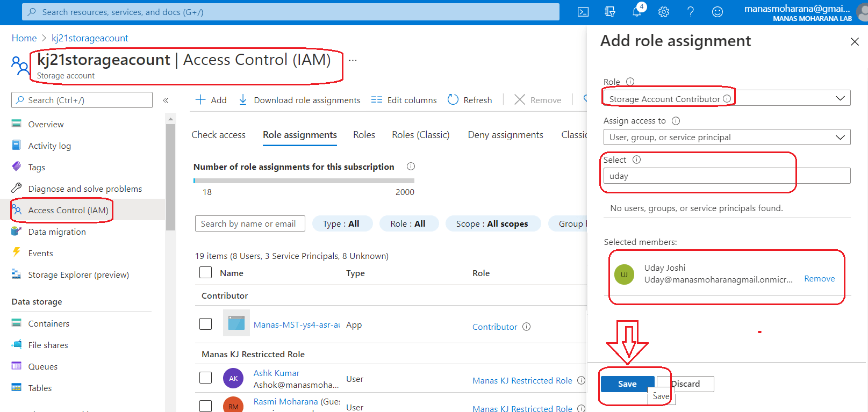Viewport: 868px width, 412px height.
Task: Click the Diagnose and solve problems wrench icon
Action: 17,189
